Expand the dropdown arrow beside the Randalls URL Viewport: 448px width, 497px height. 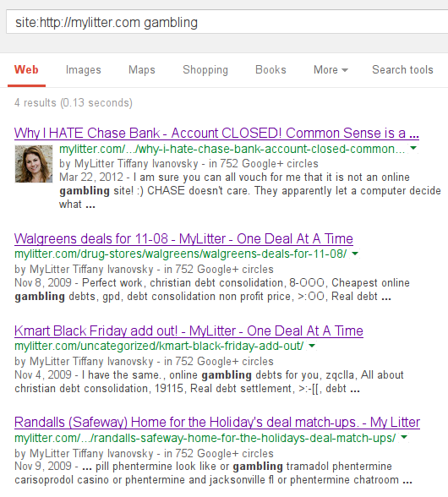404,438
